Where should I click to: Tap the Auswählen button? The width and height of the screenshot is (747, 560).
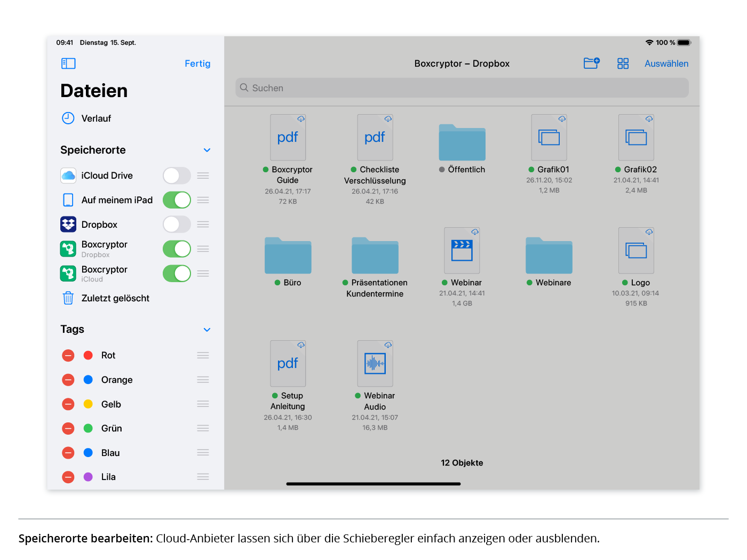pos(666,63)
